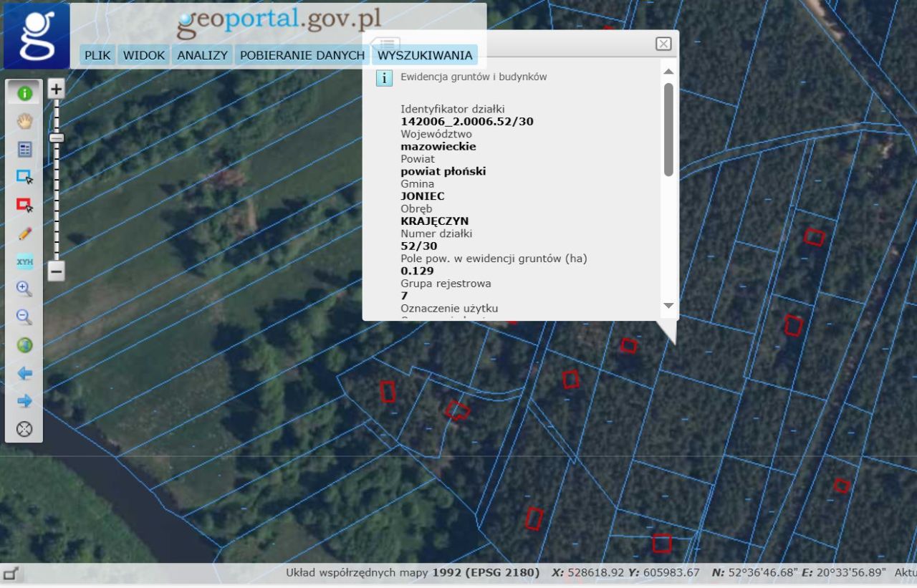The image size is (917, 588).
Task: Go to previous map view arrow
Action: (x=24, y=373)
